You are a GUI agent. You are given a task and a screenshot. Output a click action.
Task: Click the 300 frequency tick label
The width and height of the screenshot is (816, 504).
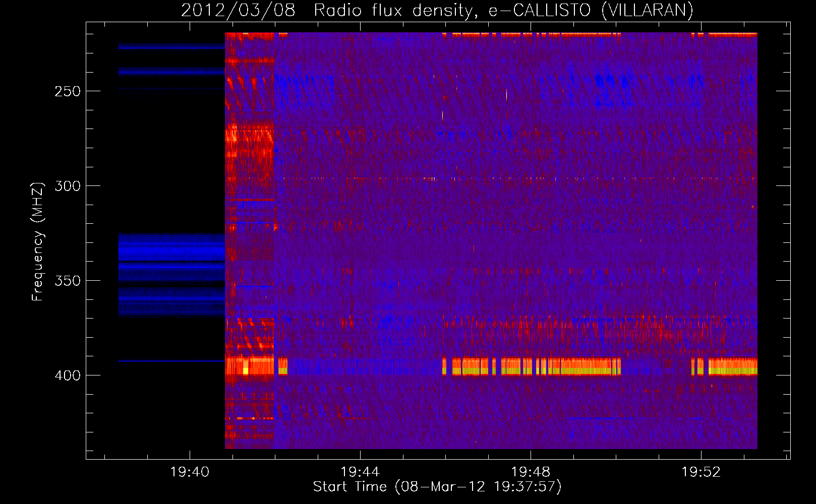(68, 186)
